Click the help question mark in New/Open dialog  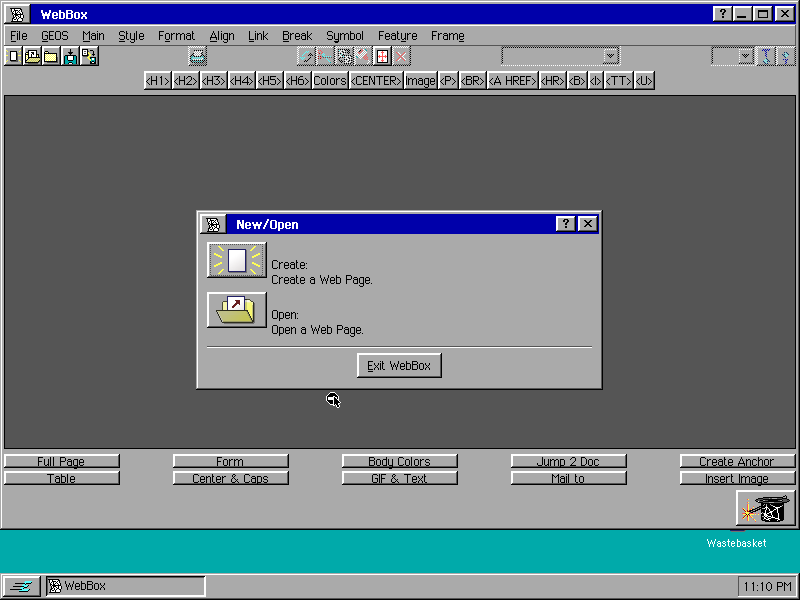click(565, 223)
